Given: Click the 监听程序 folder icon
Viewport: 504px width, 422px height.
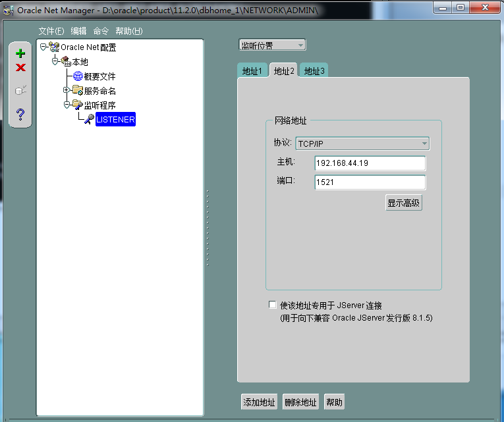Looking at the screenshot, I should point(78,105).
